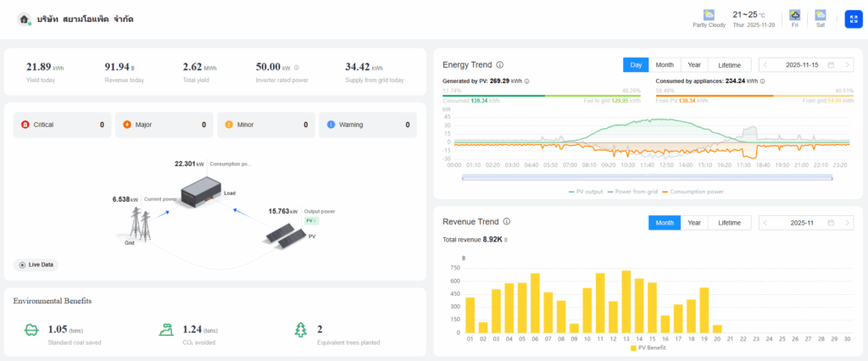The height and width of the screenshot is (361, 868).
Task: Click the Inverter rated power info icon
Action: (296, 67)
